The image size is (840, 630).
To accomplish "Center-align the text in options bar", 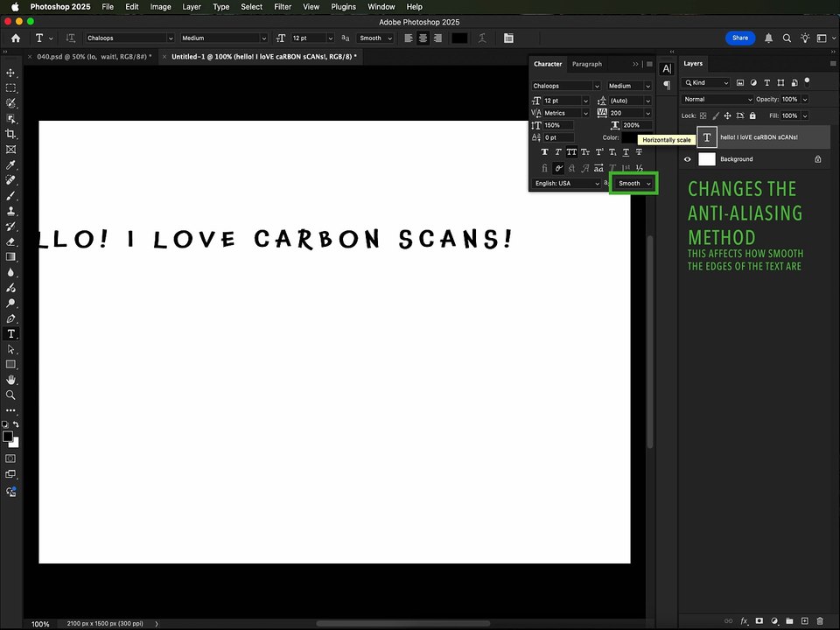I will tap(423, 38).
